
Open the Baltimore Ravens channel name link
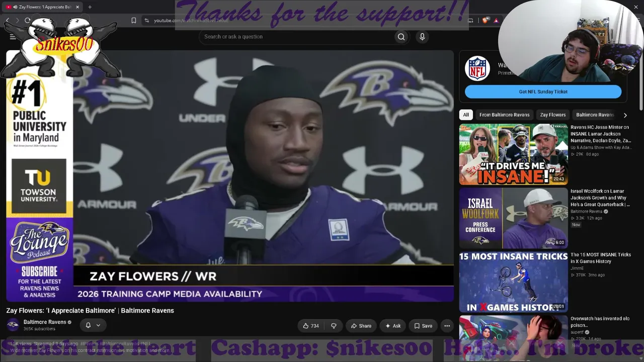point(45,322)
